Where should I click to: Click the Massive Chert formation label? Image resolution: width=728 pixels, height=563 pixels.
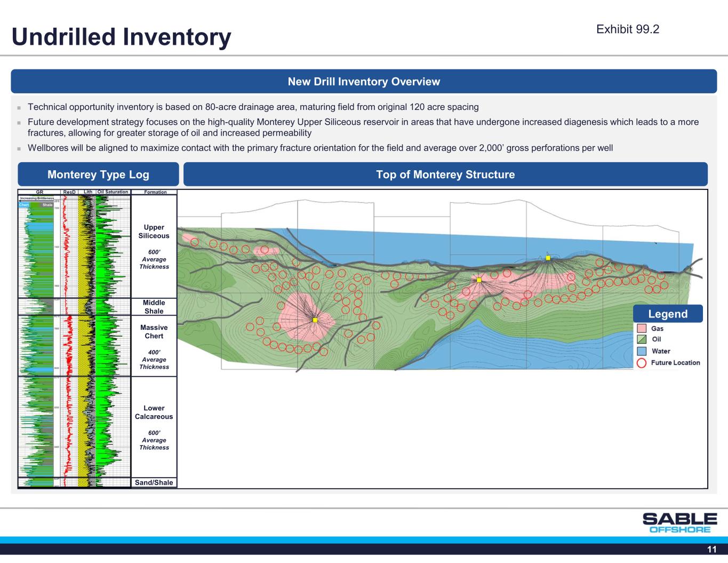(154, 332)
